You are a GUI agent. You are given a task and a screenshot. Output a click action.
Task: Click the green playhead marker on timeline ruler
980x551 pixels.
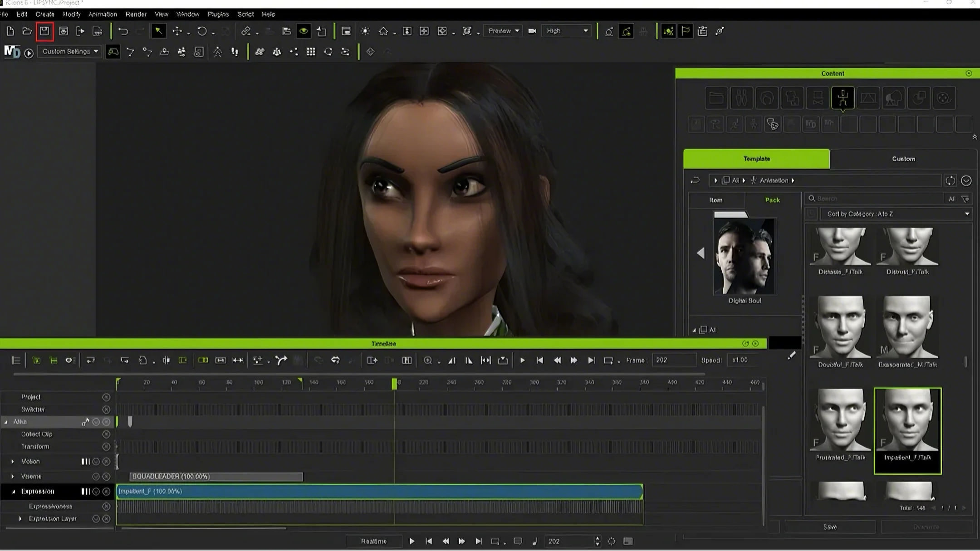(x=394, y=384)
